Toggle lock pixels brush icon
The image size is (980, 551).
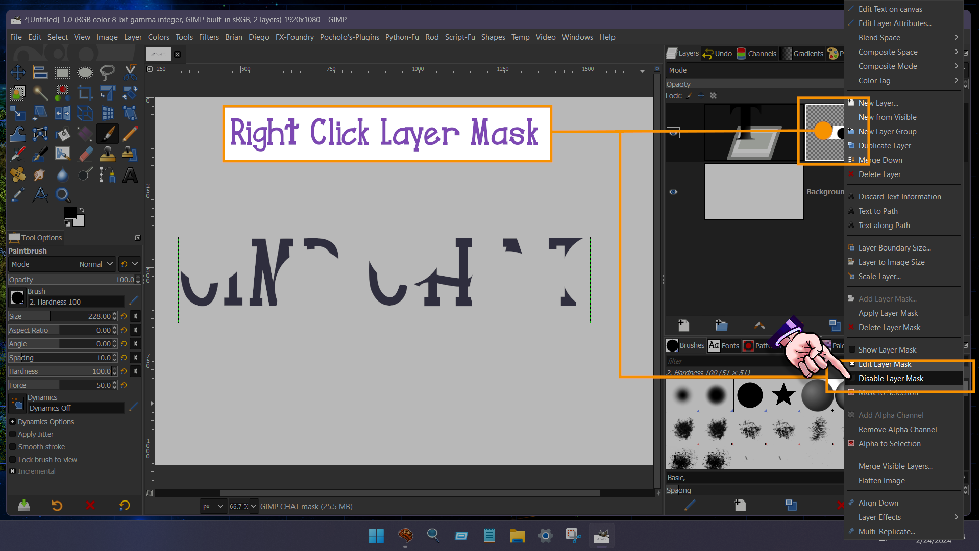coord(690,96)
